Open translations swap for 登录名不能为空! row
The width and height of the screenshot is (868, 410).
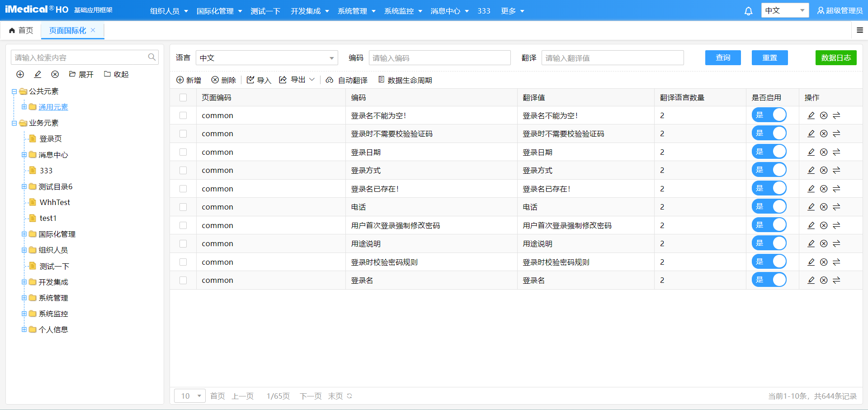click(836, 115)
